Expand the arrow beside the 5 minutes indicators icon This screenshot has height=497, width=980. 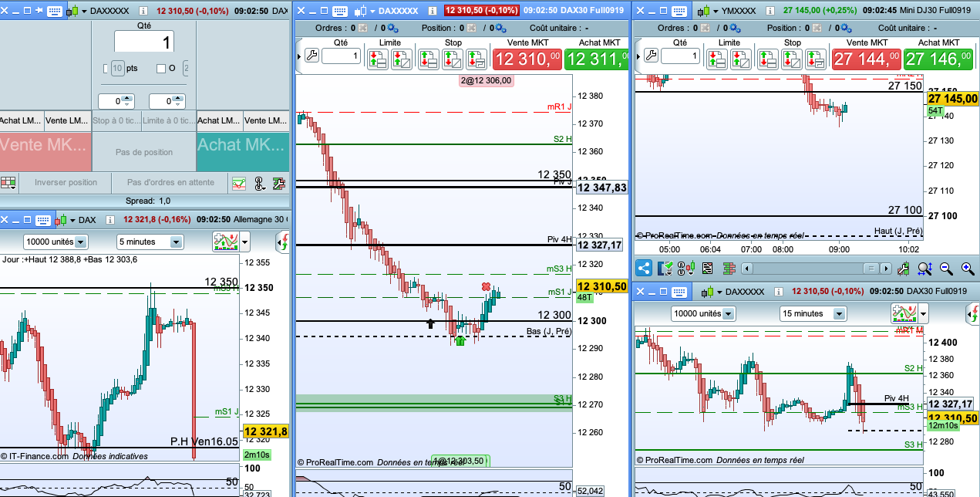point(245,242)
